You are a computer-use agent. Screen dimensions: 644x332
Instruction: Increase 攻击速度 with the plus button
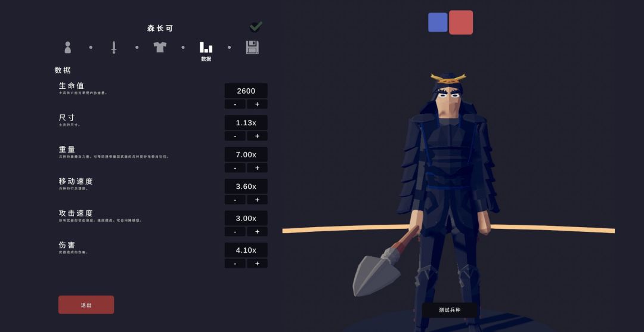[x=257, y=231]
